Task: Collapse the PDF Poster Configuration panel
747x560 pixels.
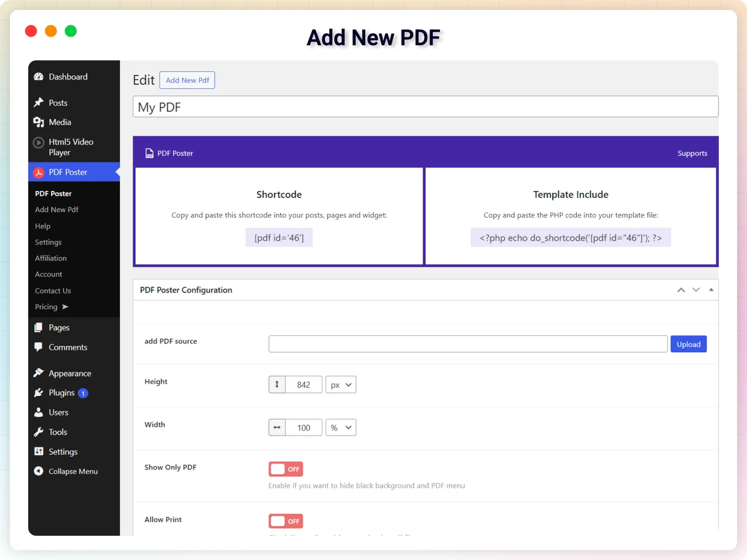Action: [711, 290]
